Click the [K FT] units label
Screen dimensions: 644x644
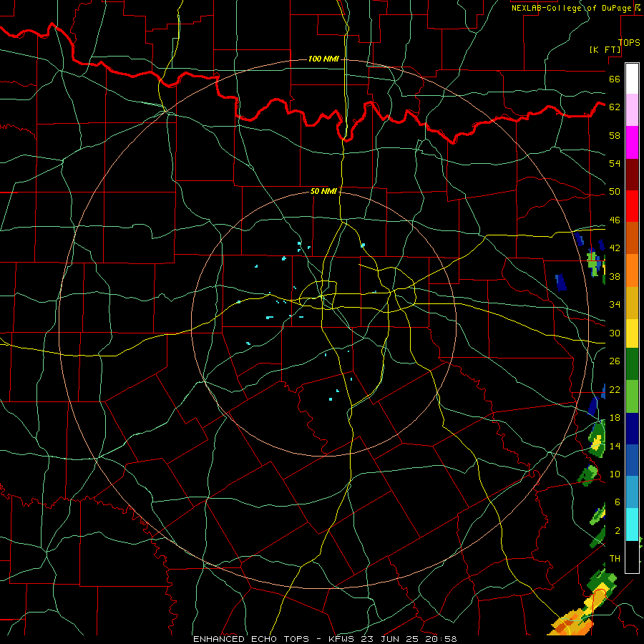pyautogui.click(x=605, y=49)
